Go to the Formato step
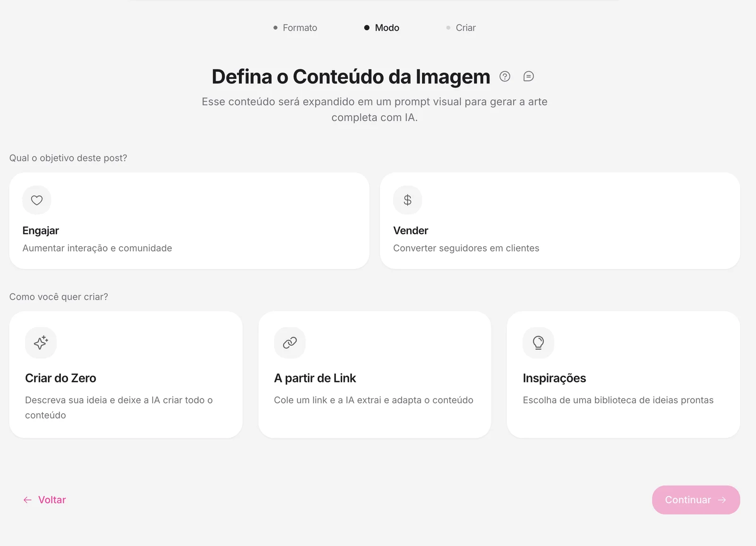This screenshot has height=546, width=756. (x=295, y=28)
